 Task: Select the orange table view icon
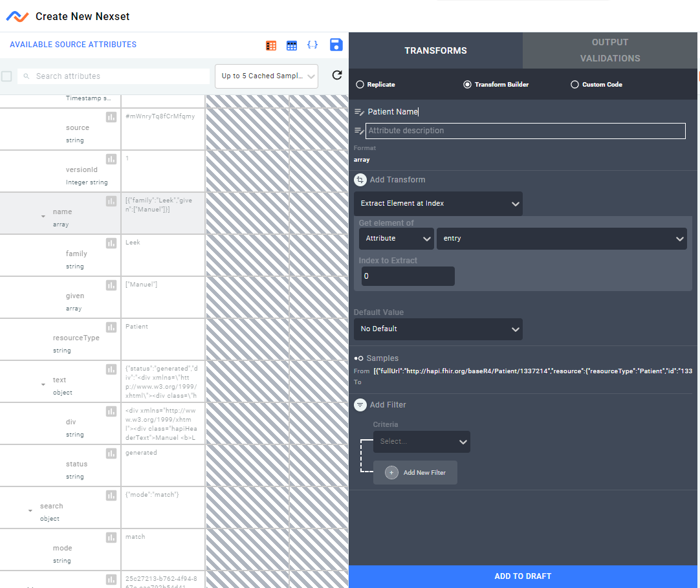(270, 45)
